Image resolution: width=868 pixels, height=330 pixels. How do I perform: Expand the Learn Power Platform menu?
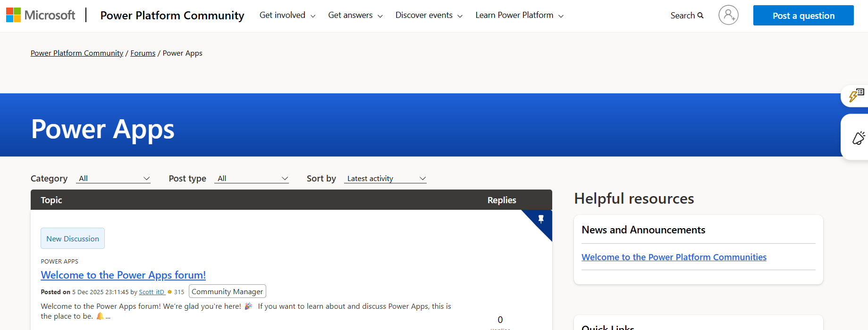coord(520,15)
